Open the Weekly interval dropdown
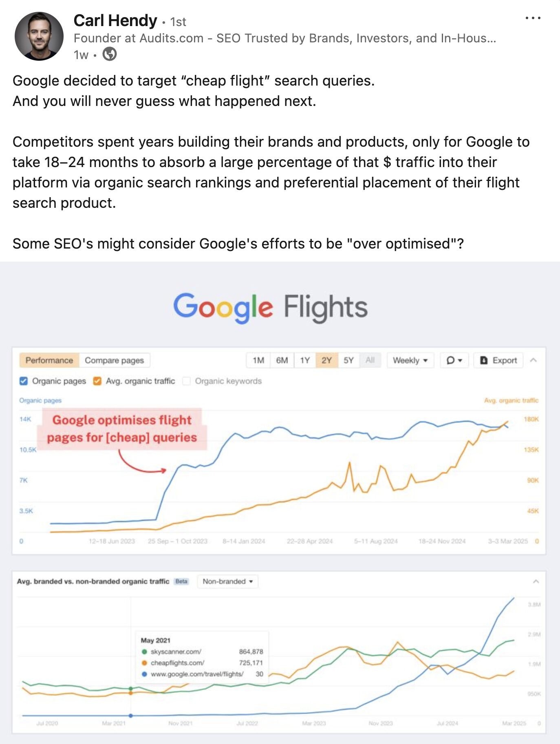This screenshot has width=560, height=744. pos(410,360)
